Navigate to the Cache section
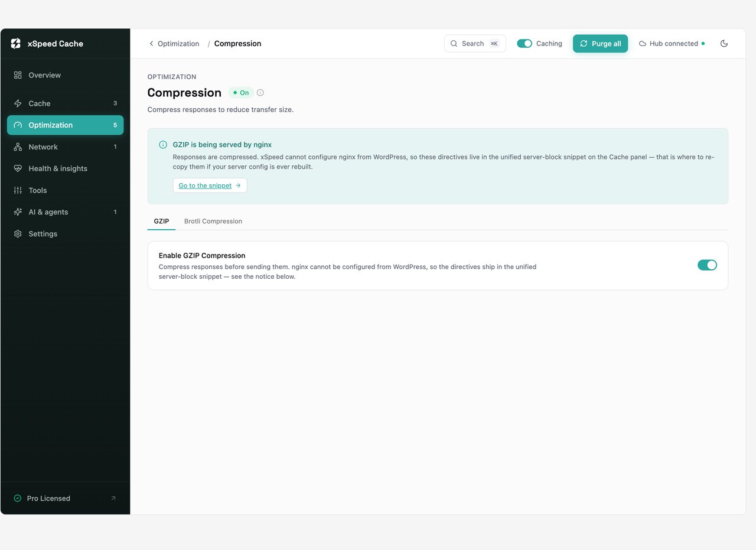This screenshot has width=756, height=550. pyautogui.click(x=65, y=103)
